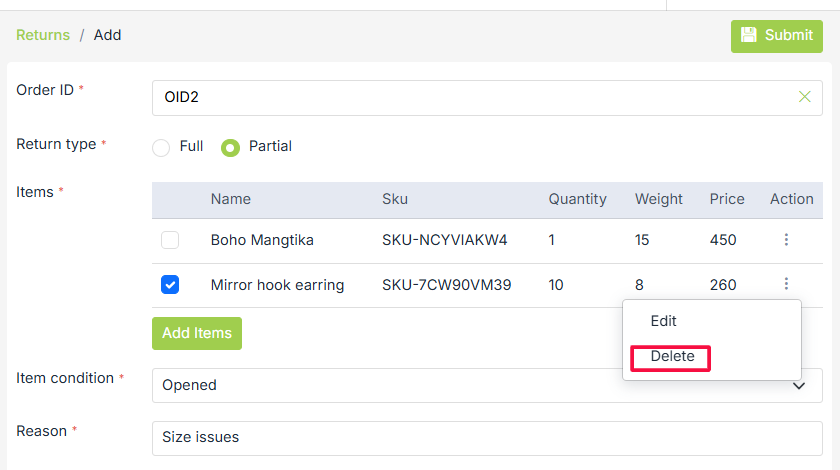
Task: Click in the Reason text field
Action: coord(487,437)
